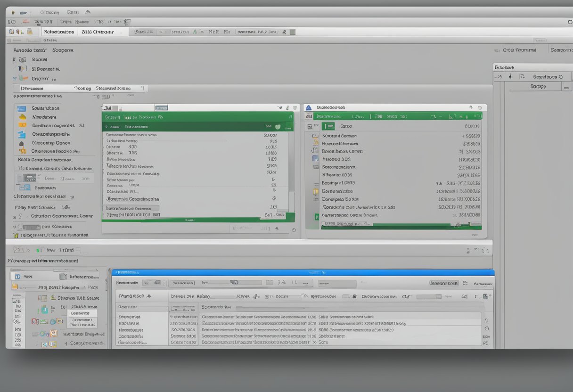The width and height of the screenshot is (573, 392).
Task: Click the highlighted Sortananeed row in left green window
Action: pos(132,208)
